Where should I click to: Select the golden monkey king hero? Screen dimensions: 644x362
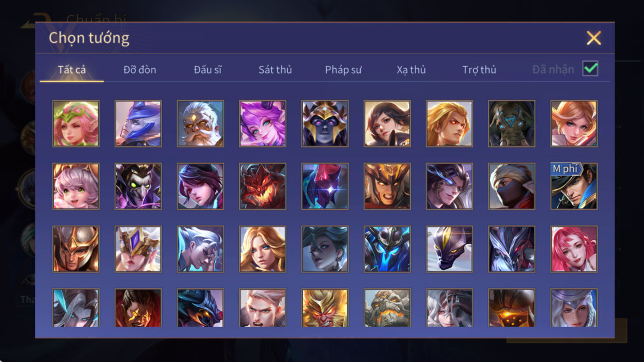325,308
